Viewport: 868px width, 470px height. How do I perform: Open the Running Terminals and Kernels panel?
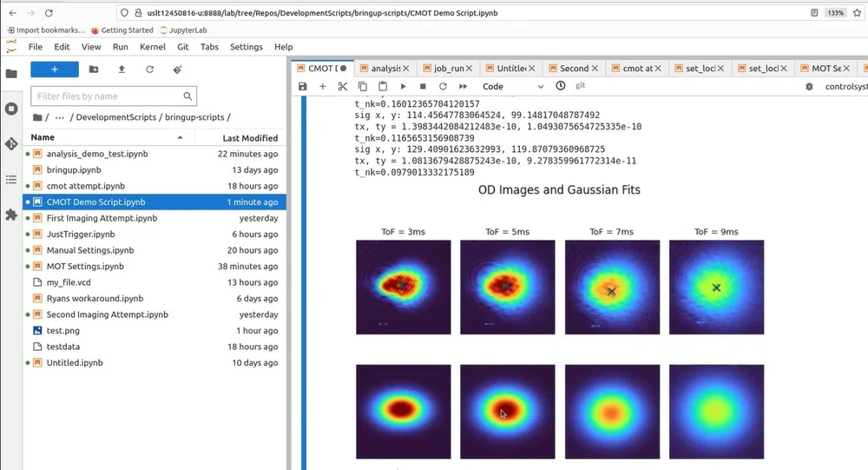pos(11,109)
